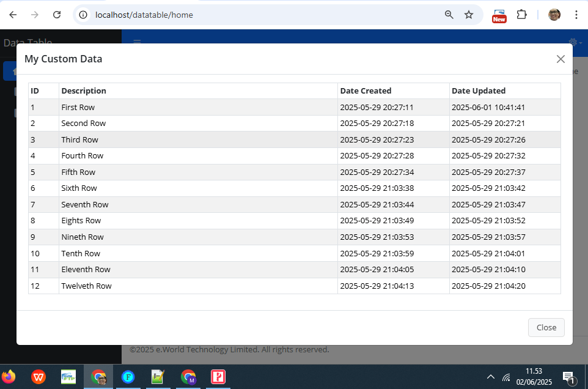Image resolution: width=588 pixels, height=389 pixels.
Task: Click the Twelveth Row entry in the table
Action: [x=86, y=286]
